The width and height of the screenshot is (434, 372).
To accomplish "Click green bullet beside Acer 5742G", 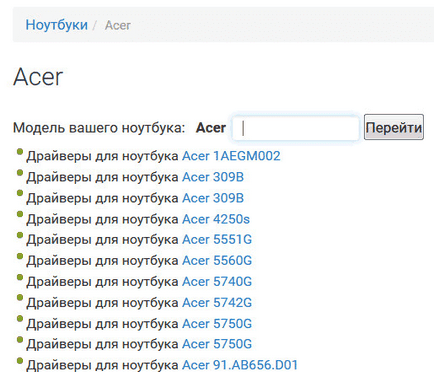I will tap(20, 298).
